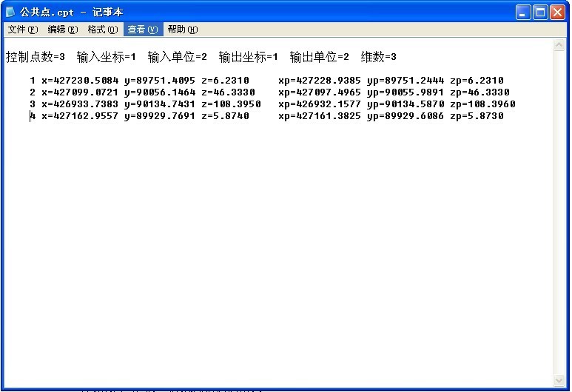The width and height of the screenshot is (572, 392).
Task: Click the scroll-up arrow of the scrollbar
Action: pyautogui.click(x=559, y=45)
